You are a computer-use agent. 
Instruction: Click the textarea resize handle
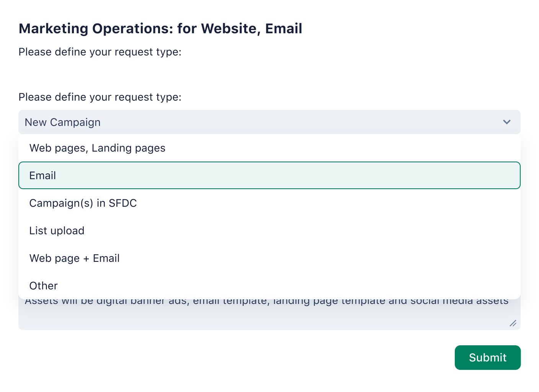click(513, 323)
